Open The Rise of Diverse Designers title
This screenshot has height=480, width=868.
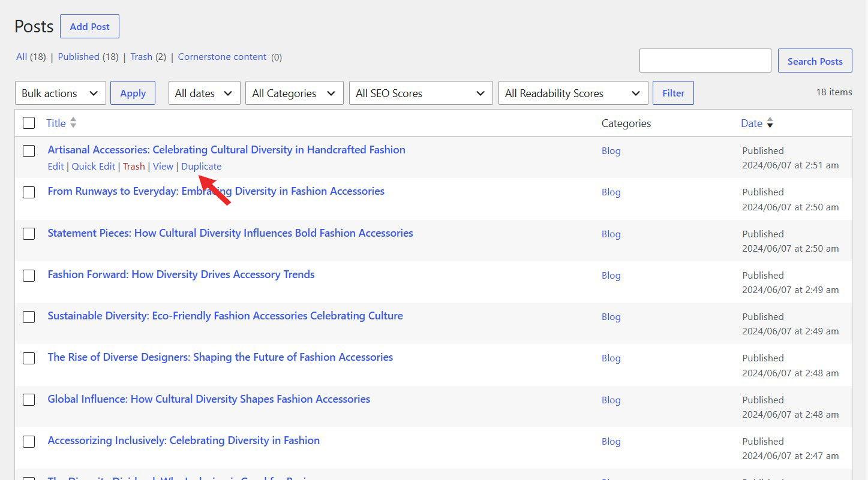point(220,357)
